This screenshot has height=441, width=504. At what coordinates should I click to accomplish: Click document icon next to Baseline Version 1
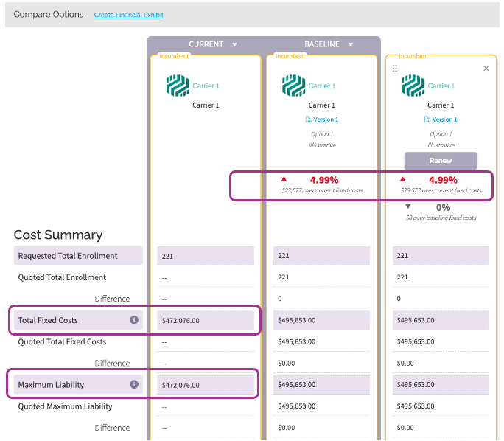coord(308,119)
